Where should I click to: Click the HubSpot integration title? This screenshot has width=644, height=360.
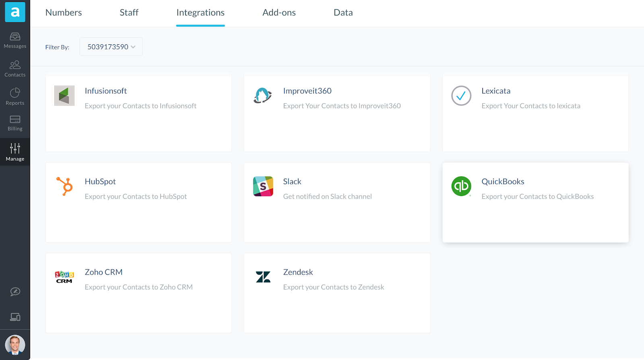click(x=100, y=182)
